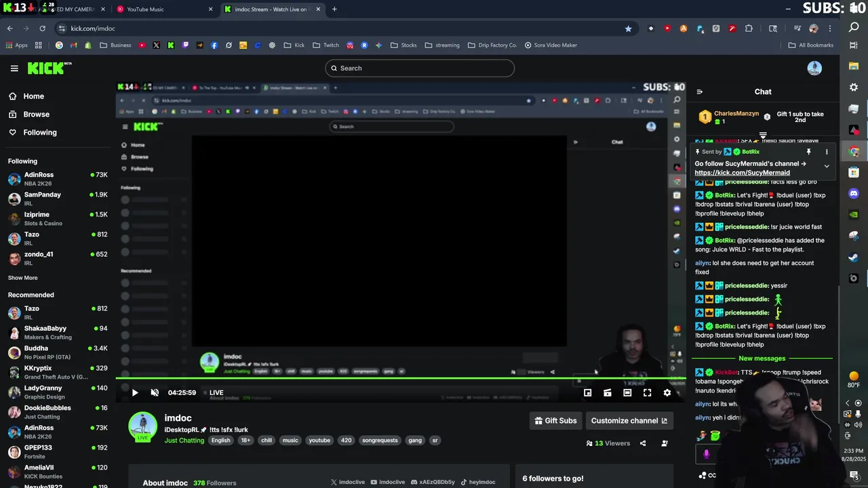This screenshot has height=488, width=868.
Task: Click the green stream progress bar
Action: coord(400,380)
